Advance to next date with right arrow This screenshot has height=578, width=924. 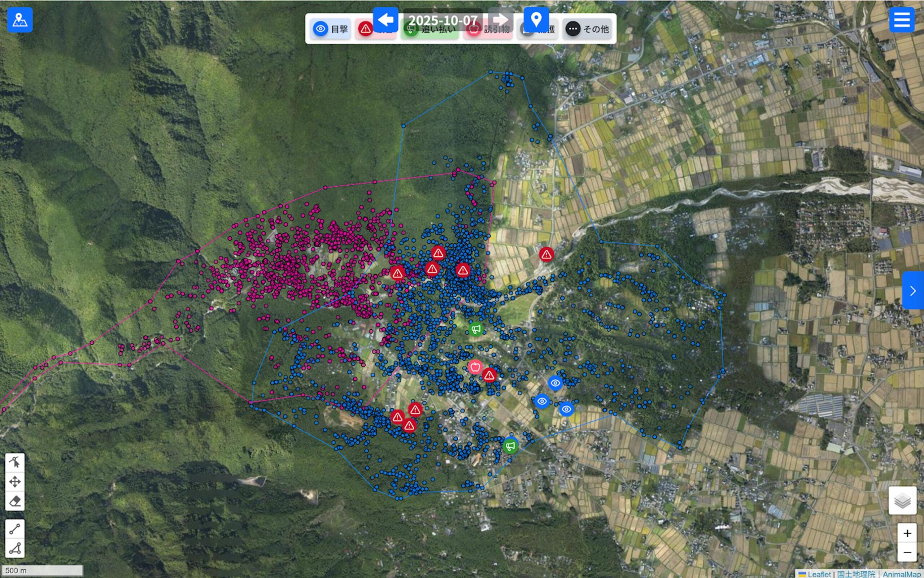click(500, 19)
